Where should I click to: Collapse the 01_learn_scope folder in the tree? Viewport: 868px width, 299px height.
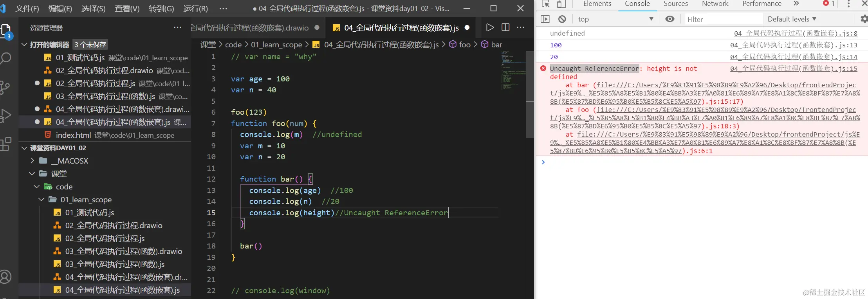click(42, 200)
